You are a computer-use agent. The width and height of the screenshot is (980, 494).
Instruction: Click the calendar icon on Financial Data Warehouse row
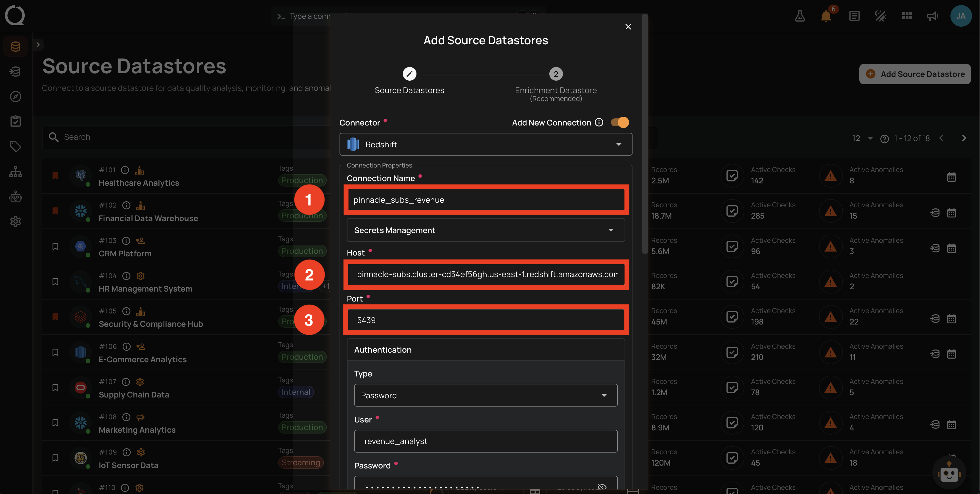point(951,213)
